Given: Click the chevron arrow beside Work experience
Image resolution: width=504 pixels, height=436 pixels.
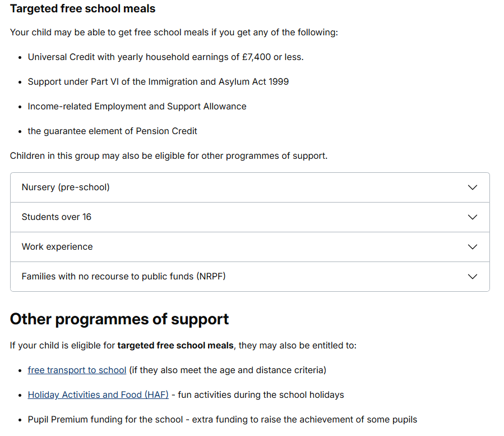Looking at the screenshot, I should 472,247.
